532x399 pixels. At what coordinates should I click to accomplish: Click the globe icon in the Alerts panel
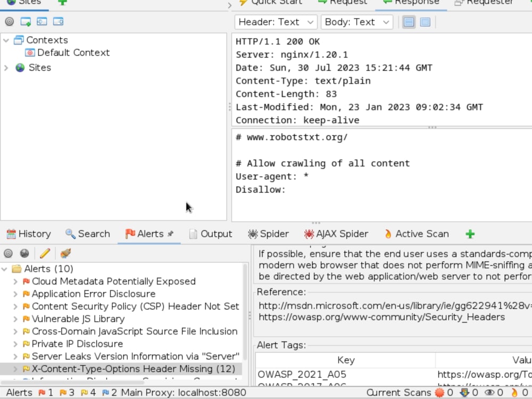(24, 253)
